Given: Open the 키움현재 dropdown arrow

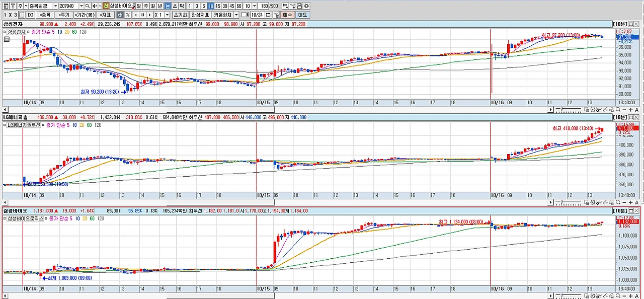Looking at the screenshot, I should tap(236, 15).
